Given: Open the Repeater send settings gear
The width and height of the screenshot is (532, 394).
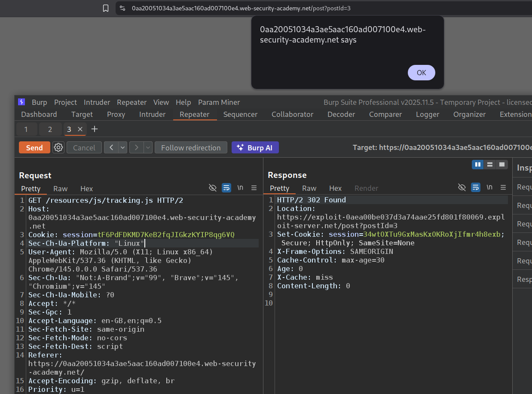Looking at the screenshot, I should [x=58, y=148].
